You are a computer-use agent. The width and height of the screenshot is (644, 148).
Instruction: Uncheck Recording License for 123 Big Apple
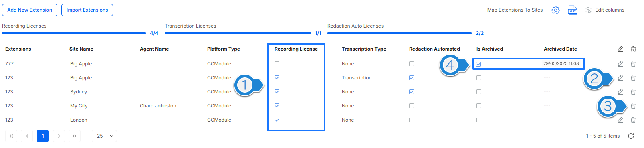(277, 78)
